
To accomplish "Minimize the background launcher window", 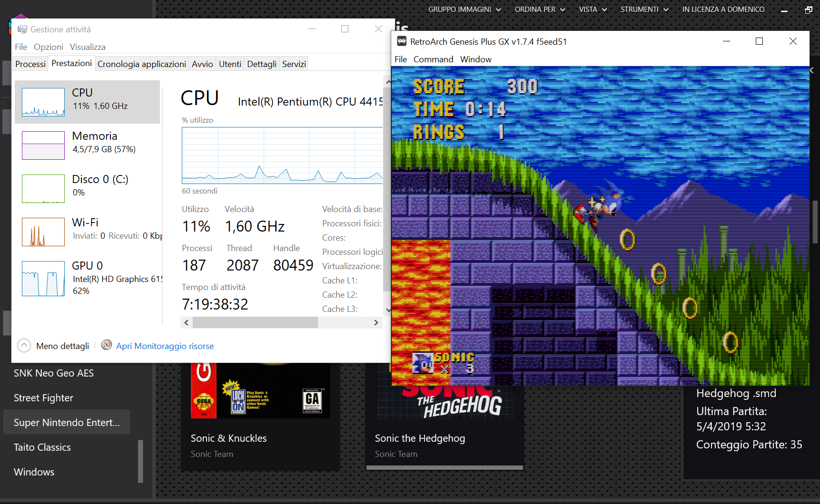I will [x=784, y=10].
